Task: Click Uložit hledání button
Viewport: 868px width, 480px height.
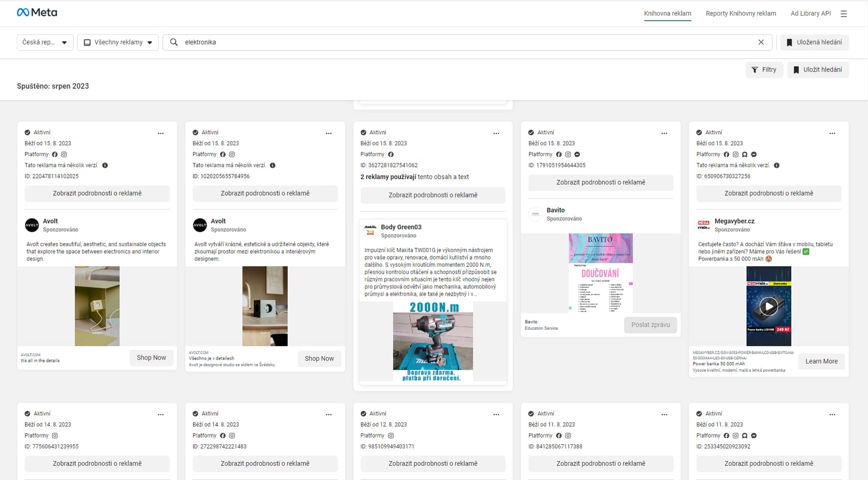Action: point(818,70)
